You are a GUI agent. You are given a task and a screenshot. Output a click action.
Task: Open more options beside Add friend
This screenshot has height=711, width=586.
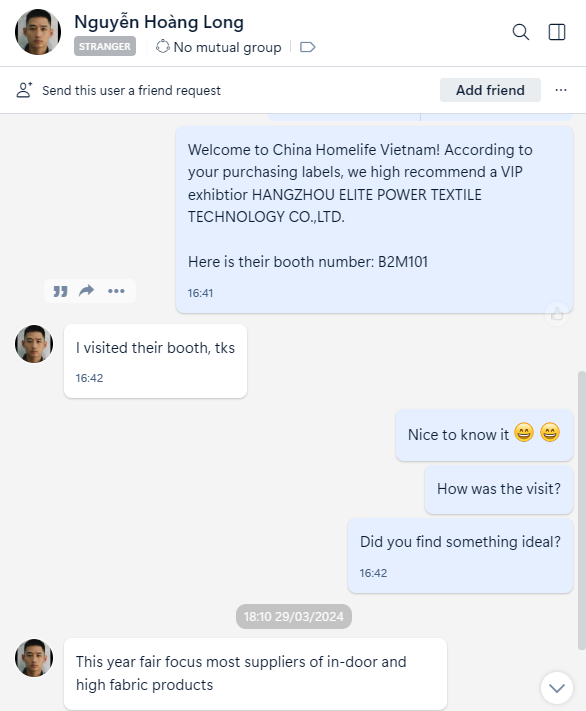pyautogui.click(x=561, y=90)
